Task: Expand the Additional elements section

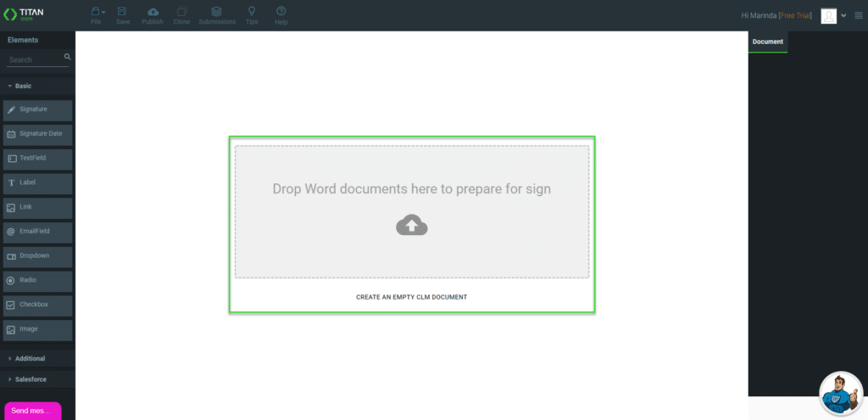Action: tap(37, 359)
